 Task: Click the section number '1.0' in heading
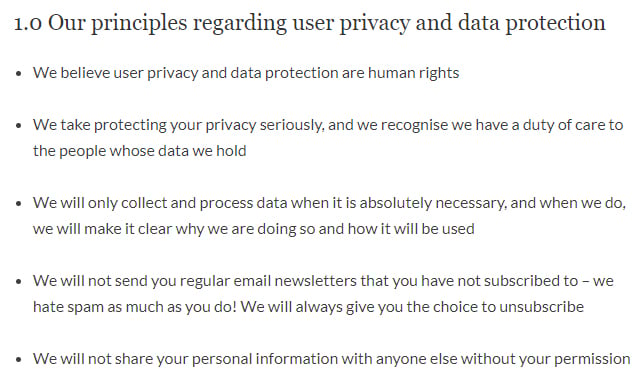coord(28,24)
